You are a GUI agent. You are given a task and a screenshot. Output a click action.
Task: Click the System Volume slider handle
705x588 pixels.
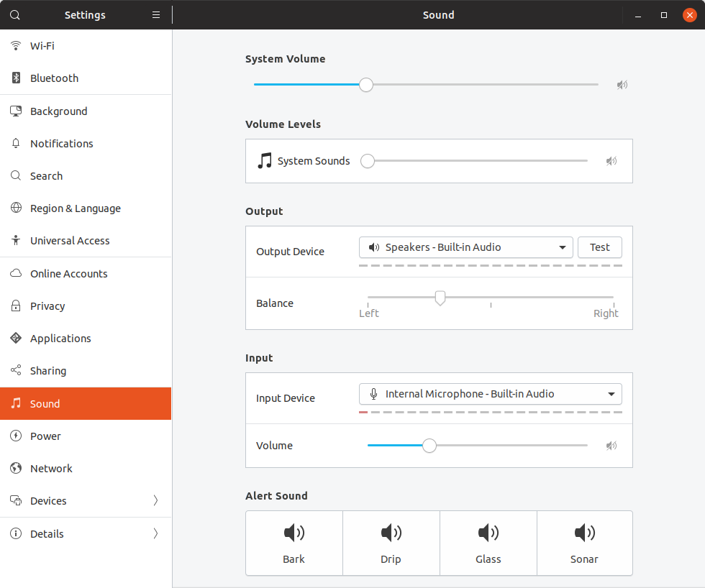coord(366,84)
